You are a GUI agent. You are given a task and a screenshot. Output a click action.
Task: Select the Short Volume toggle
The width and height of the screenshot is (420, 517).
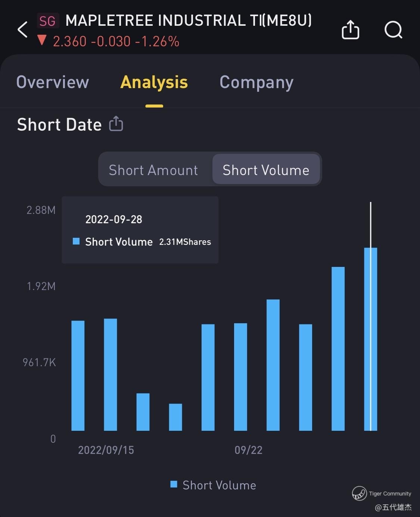pos(266,170)
